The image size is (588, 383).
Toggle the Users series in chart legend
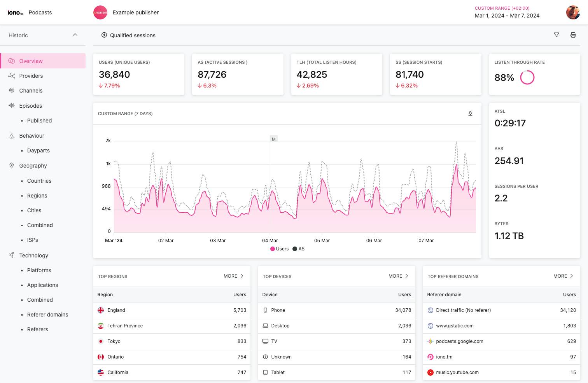(x=280, y=249)
